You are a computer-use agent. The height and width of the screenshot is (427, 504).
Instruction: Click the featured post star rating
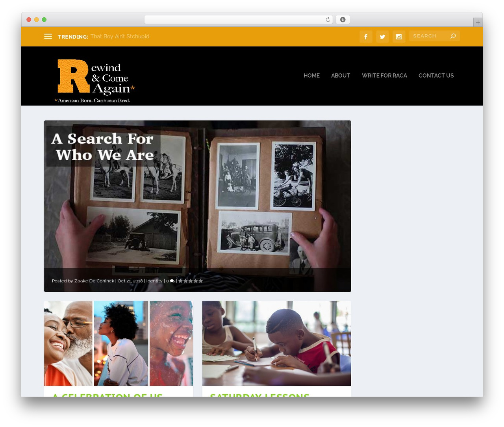pyautogui.click(x=191, y=281)
